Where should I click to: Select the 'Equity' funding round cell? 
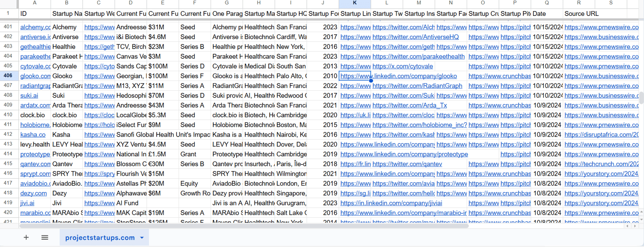pyautogui.click(x=194, y=183)
